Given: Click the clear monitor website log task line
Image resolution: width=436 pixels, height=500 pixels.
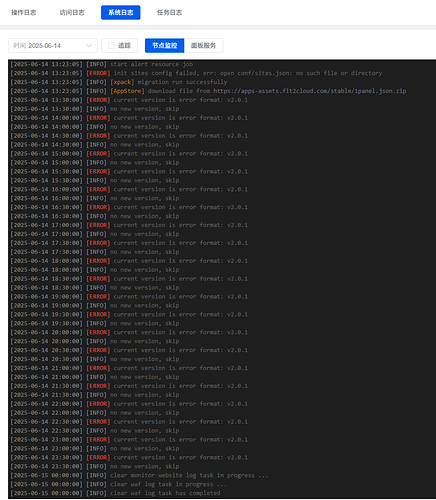Looking at the screenshot, I should click(x=139, y=475).
